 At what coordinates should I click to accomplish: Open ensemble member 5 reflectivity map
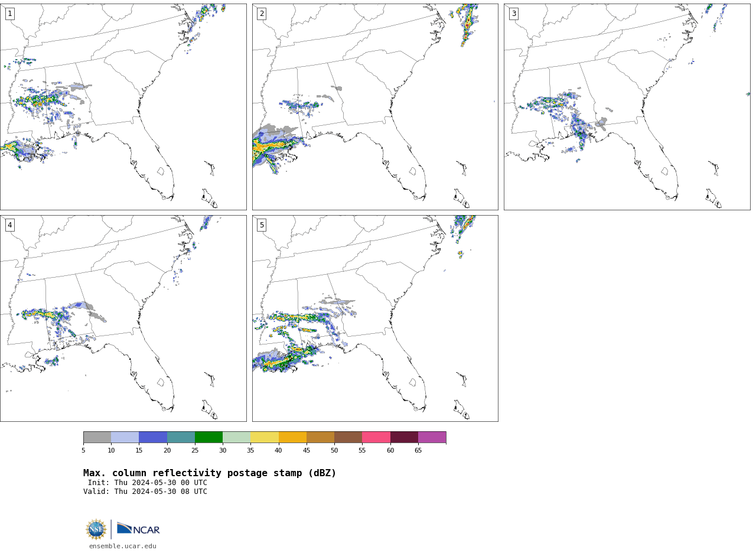pos(375,318)
